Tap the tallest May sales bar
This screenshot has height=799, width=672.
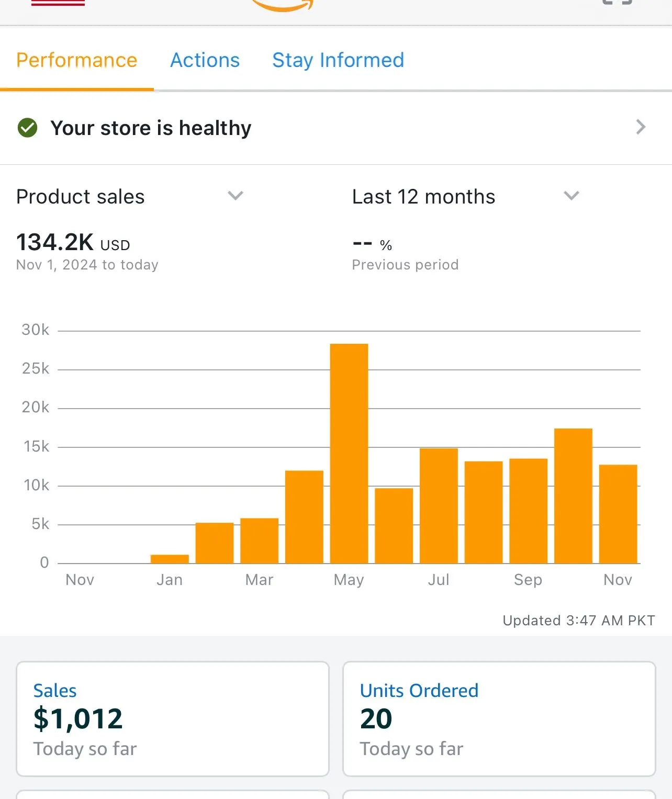pyautogui.click(x=349, y=453)
